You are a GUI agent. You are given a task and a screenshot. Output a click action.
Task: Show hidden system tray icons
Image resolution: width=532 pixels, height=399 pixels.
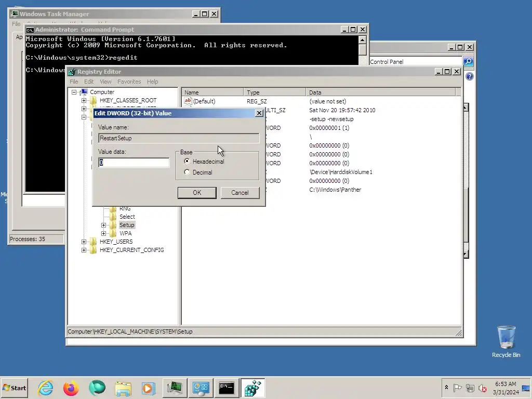click(x=446, y=388)
